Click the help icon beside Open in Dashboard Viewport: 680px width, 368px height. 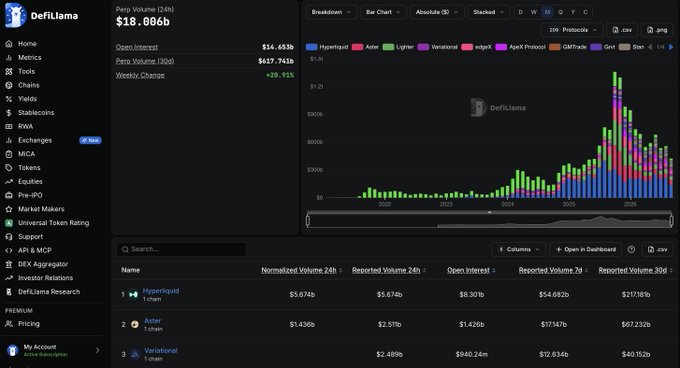point(631,250)
